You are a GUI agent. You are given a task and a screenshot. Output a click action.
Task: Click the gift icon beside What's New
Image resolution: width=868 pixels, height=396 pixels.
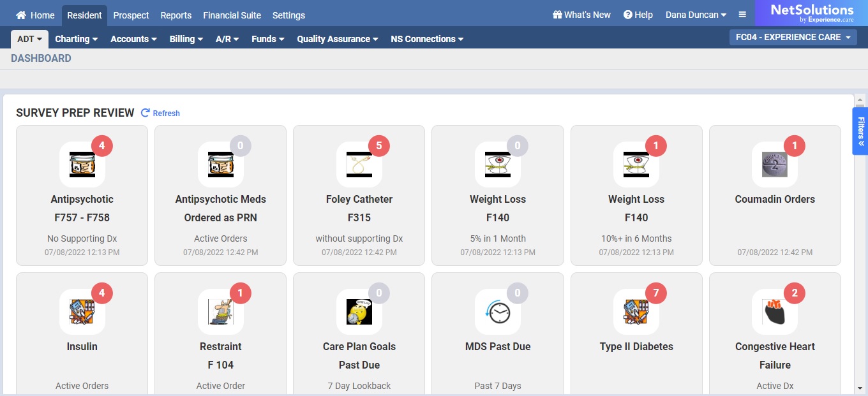[x=557, y=15]
